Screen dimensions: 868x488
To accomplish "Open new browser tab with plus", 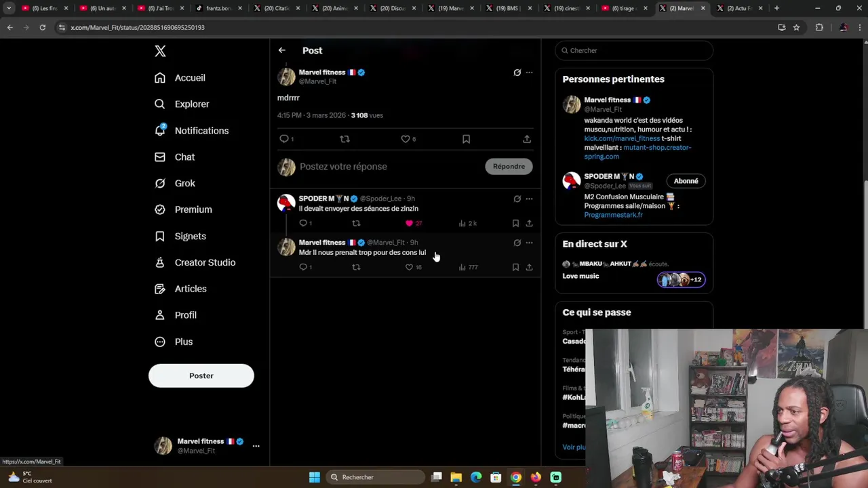I will (x=776, y=8).
